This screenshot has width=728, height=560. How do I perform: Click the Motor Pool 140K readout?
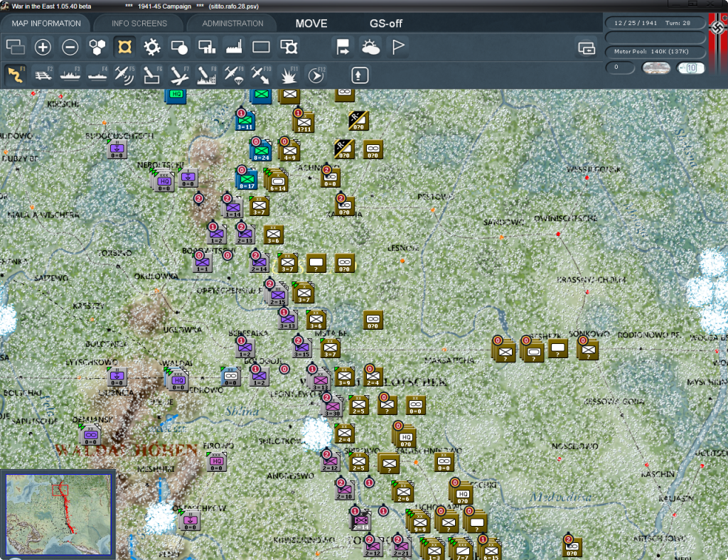(x=655, y=51)
